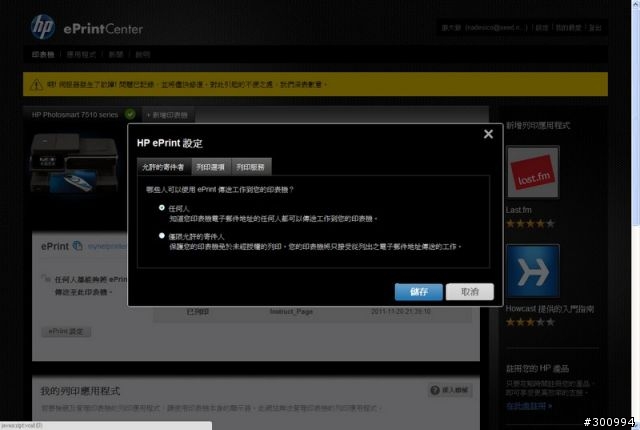Open the Last.fm app name link
640x430 pixels.
(518, 210)
